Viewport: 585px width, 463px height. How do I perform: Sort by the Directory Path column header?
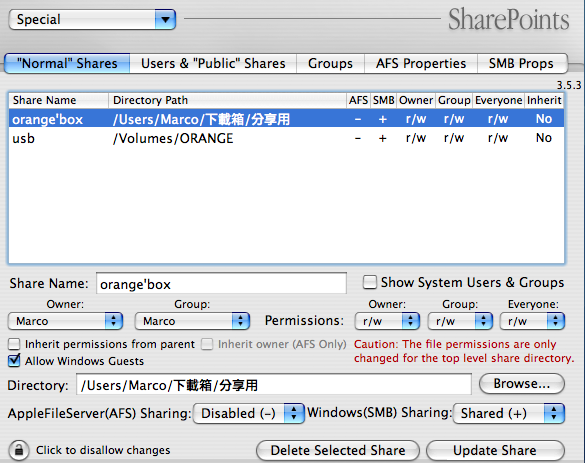(228, 100)
